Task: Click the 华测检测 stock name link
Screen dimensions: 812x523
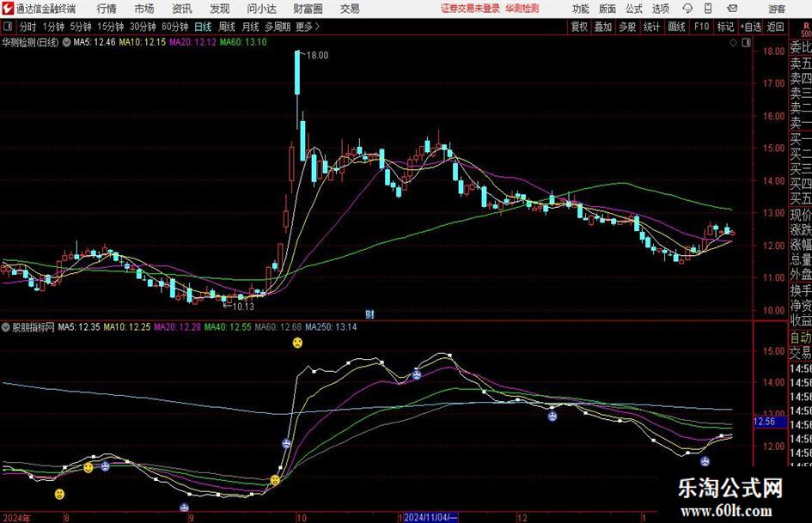Action: [x=522, y=9]
